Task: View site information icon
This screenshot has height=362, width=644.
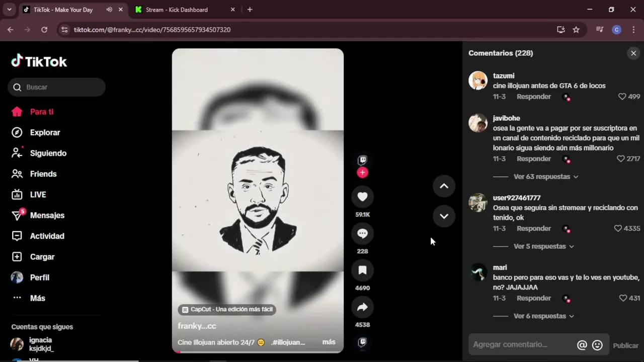Action: (x=64, y=30)
